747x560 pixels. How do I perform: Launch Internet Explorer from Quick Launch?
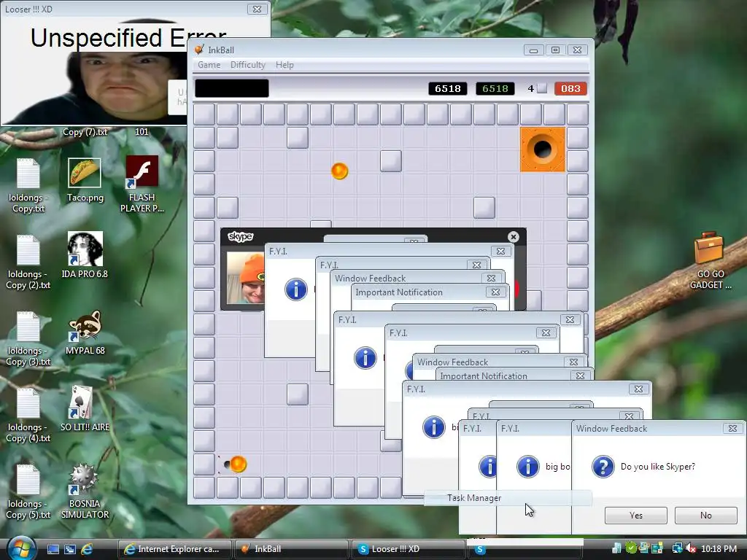coord(87,549)
